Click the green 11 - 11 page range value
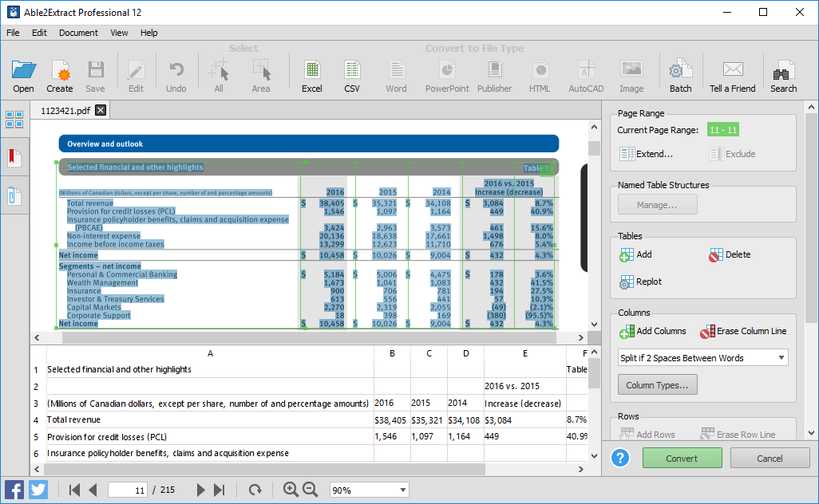Screen dimensions: 819x504 [x=723, y=130]
